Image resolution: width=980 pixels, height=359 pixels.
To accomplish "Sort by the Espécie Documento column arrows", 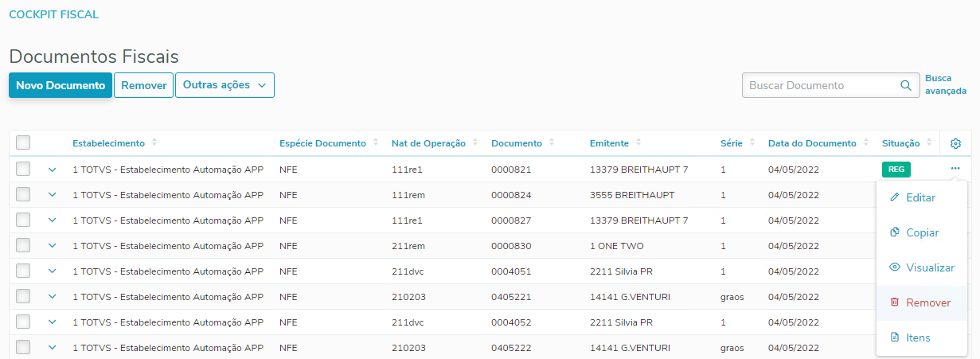I will 376,143.
